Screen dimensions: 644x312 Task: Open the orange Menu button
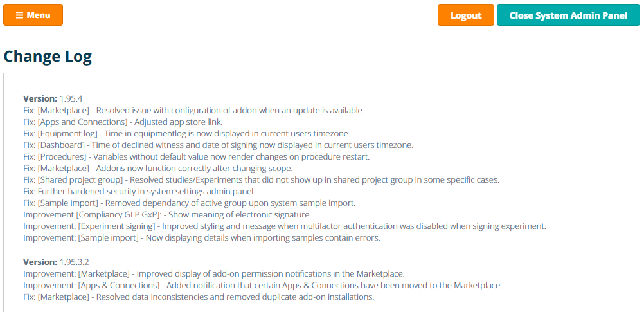click(33, 15)
